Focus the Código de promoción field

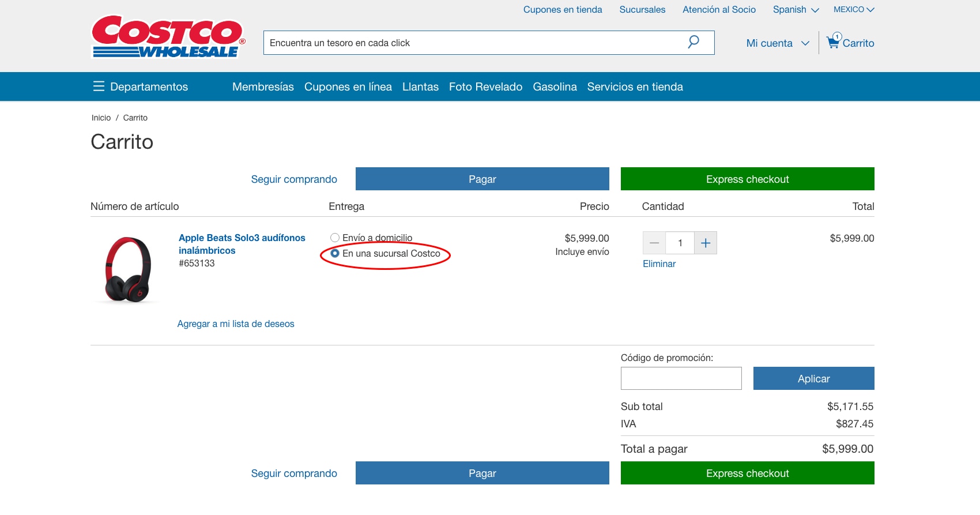(681, 378)
